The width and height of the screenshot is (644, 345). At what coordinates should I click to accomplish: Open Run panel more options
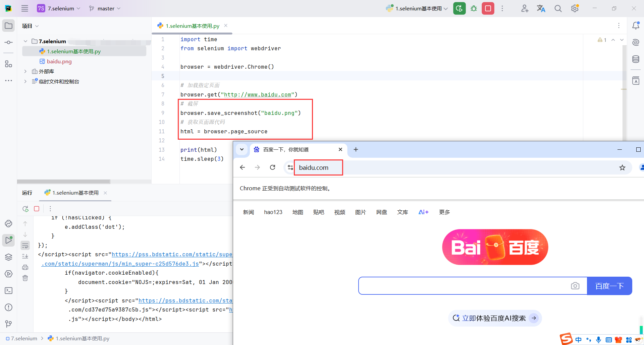50,209
